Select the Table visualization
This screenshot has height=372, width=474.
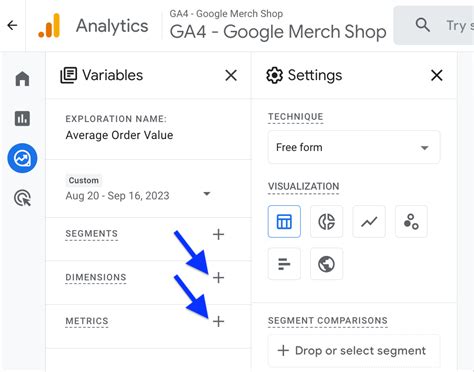[x=284, y=221]
